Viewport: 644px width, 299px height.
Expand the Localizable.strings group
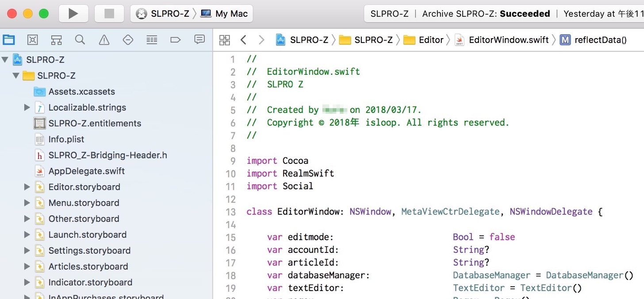click(x=27, y=107)
